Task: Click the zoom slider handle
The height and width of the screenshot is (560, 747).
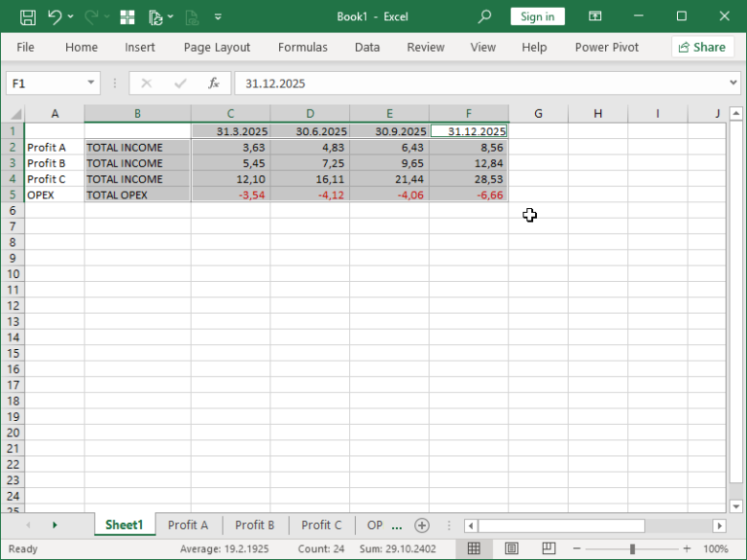Action: [632, 548]
